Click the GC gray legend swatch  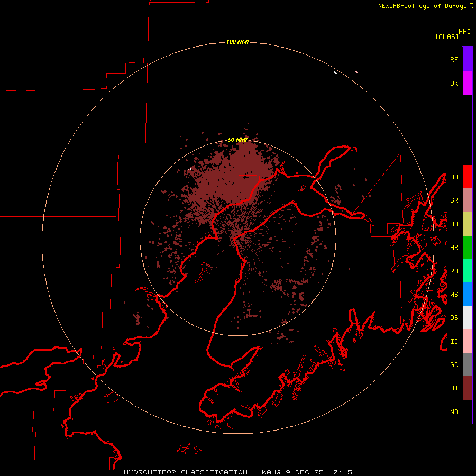pos(467,364)
